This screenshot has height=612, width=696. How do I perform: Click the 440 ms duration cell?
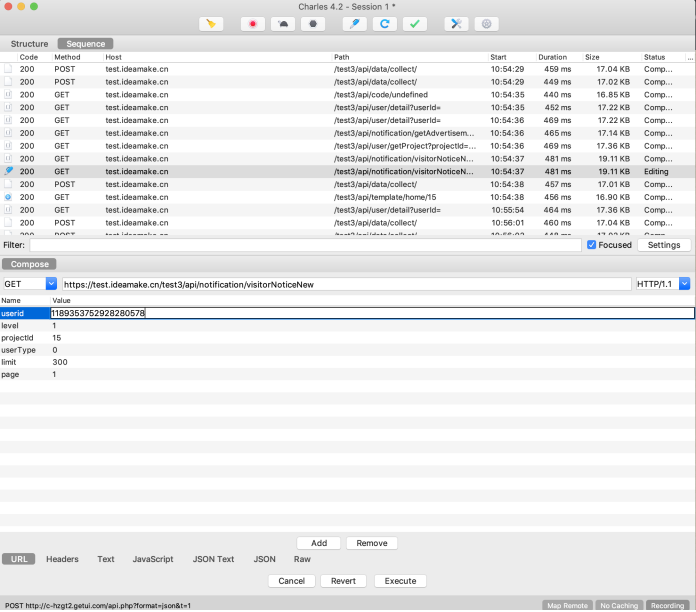tap(558, 95)
